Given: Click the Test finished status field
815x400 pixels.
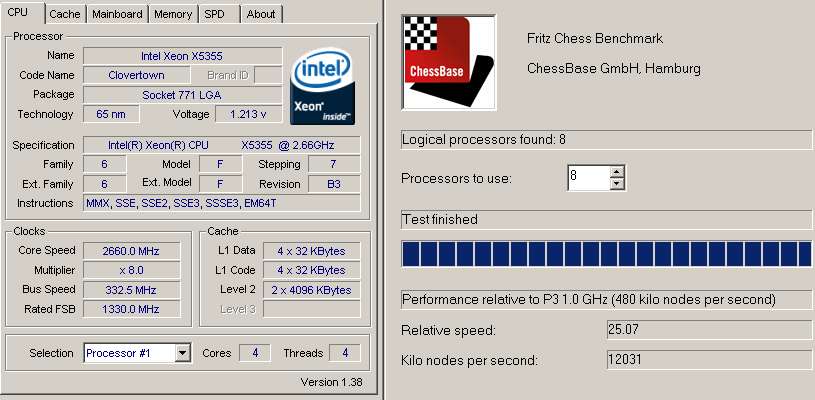Looking at the screenshot, I should point(606,220).
